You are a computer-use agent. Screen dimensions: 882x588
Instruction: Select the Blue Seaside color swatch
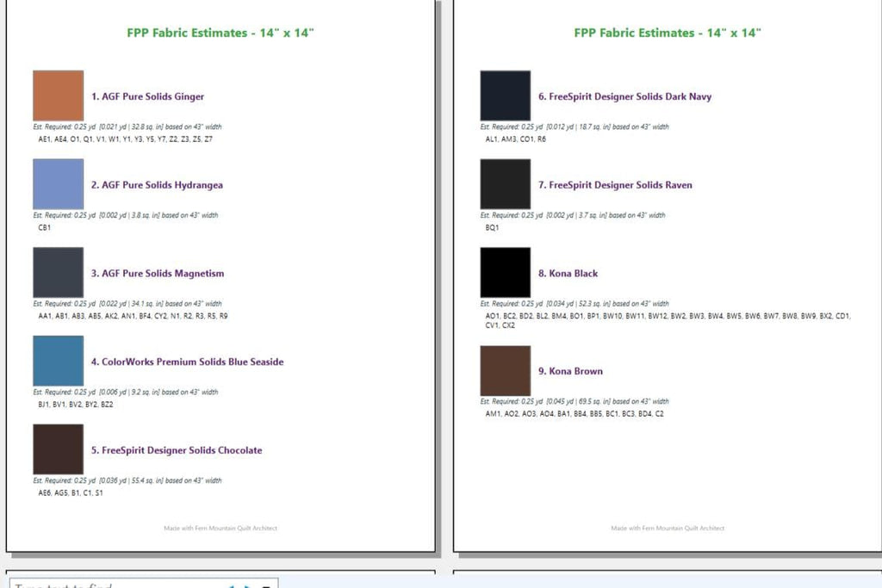pos(58,361)
